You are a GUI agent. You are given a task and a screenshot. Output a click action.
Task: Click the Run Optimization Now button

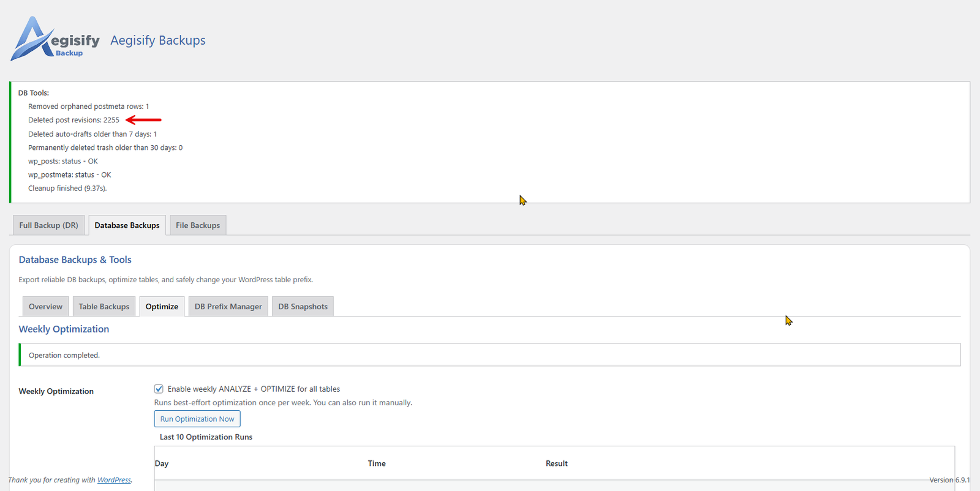197,419
